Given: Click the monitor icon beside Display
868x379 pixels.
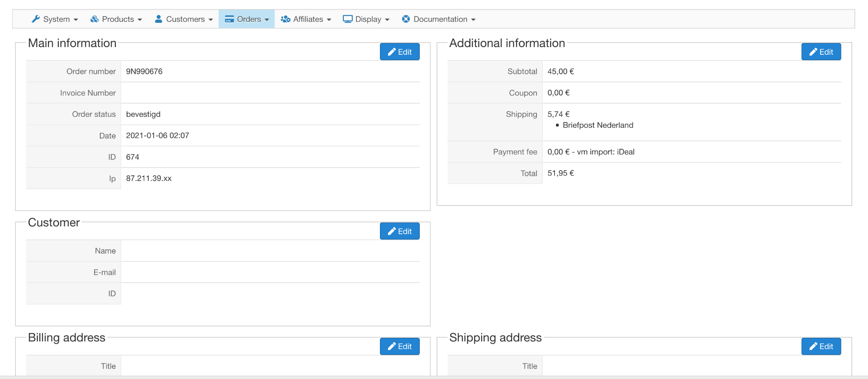Looking at the screenshot, I should [x=347, y=19].
